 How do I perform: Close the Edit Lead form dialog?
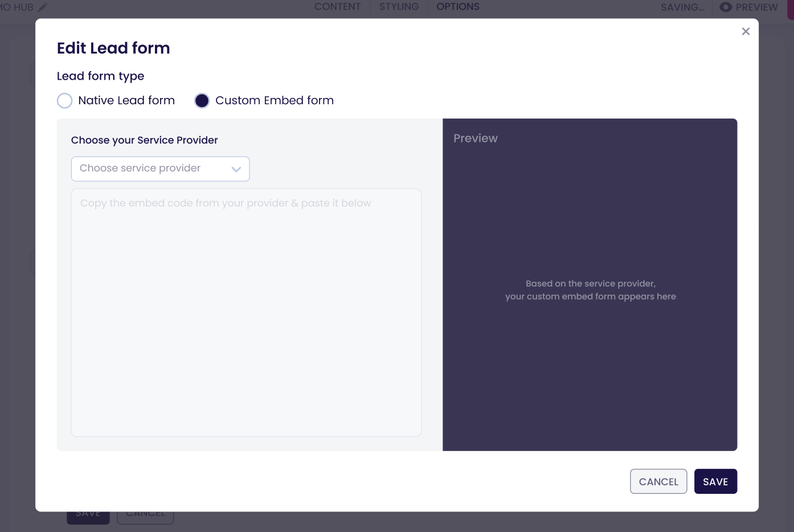[746, 31]
